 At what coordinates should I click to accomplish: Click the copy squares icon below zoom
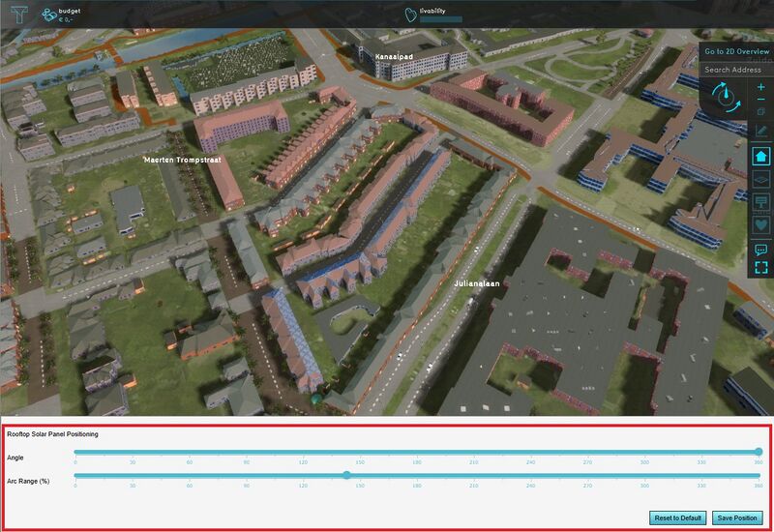click(x=760, y=112)
